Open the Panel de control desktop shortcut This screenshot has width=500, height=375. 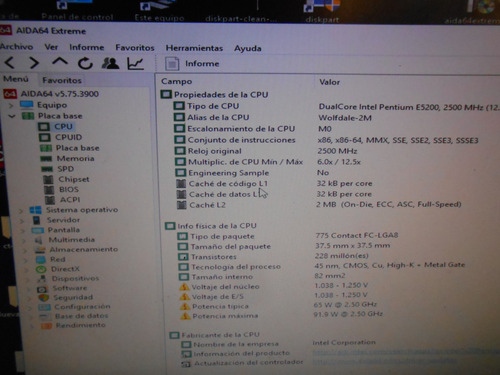(77, 11)
